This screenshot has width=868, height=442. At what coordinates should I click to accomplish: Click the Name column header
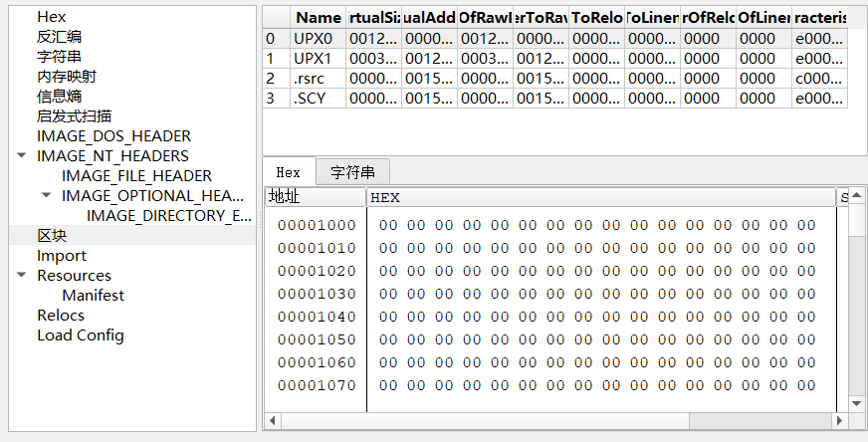coord(319,17)
